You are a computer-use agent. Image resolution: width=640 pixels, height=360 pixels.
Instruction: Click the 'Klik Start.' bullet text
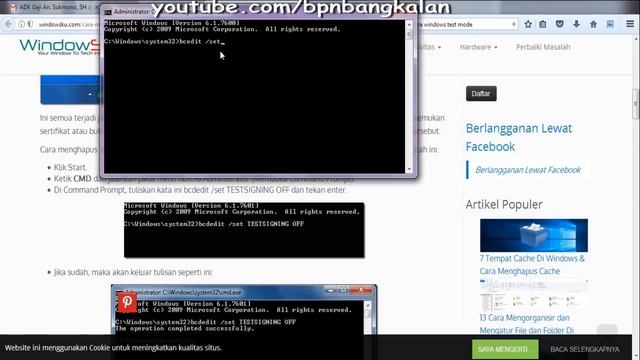(x=70, y=167)
